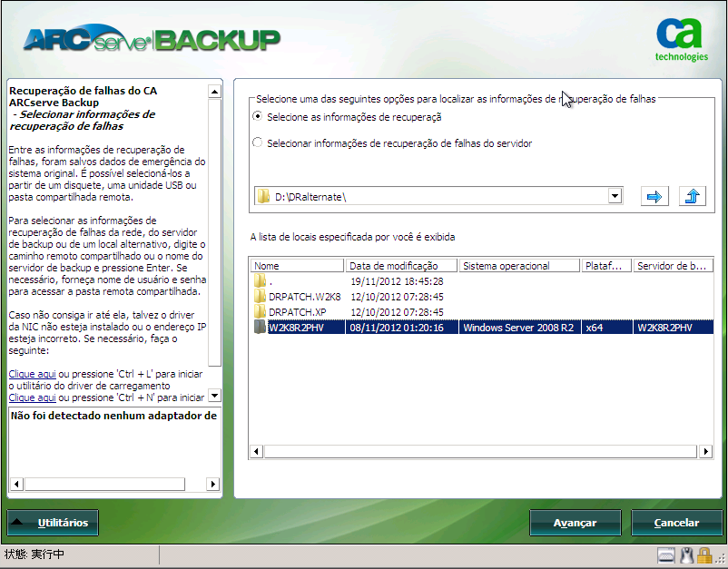Select the DRPATCH.XP folder icon
Screen dimensions: 728x569
click(260, 311)
